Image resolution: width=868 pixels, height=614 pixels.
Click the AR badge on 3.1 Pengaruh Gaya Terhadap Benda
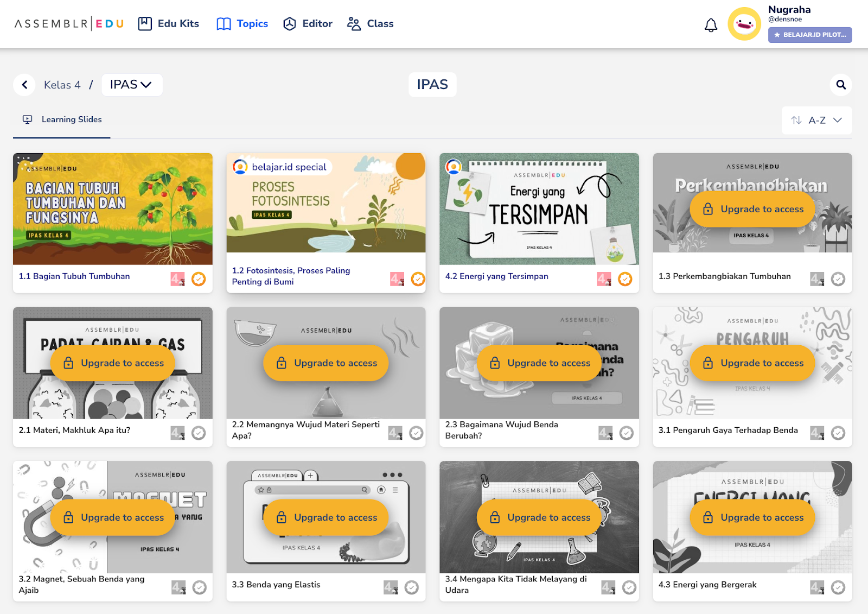point(818,433)
